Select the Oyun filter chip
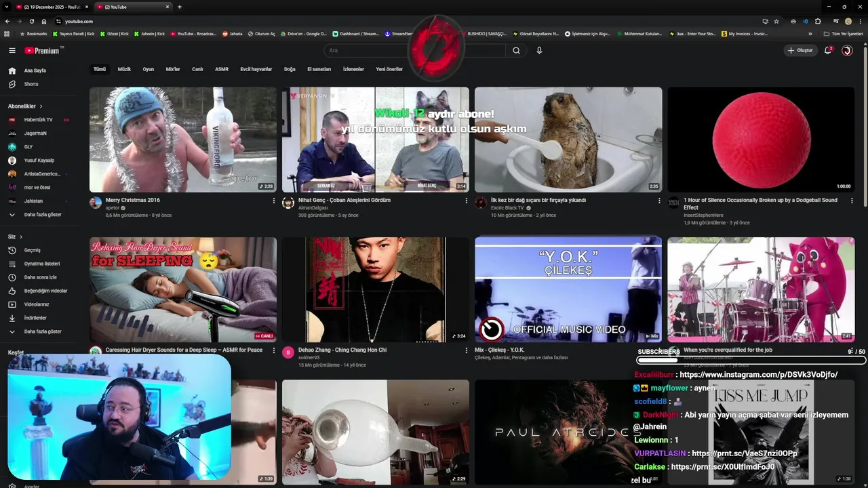The image size is (868, 488). (148, 69)
